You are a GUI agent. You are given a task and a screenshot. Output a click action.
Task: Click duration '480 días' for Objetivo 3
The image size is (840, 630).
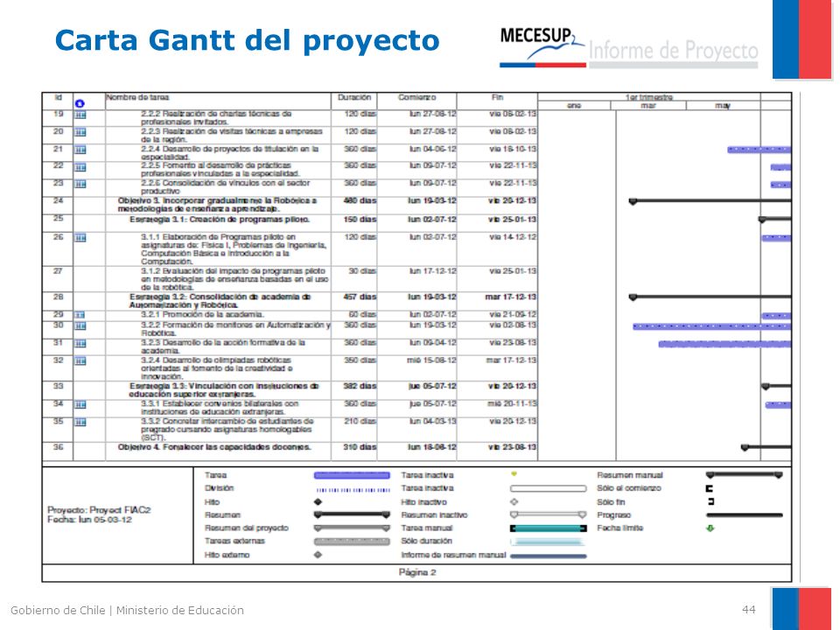pyautogui.click(x=360, y=201)
